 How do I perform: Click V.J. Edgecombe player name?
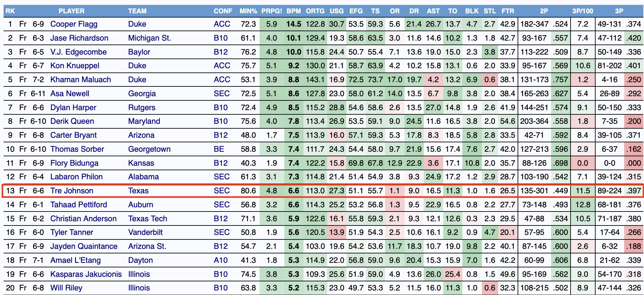tap(78, 52)
